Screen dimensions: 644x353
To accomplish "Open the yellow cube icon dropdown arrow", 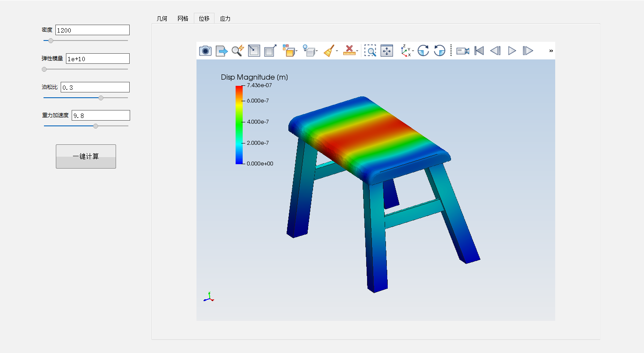I will [297, 51].
